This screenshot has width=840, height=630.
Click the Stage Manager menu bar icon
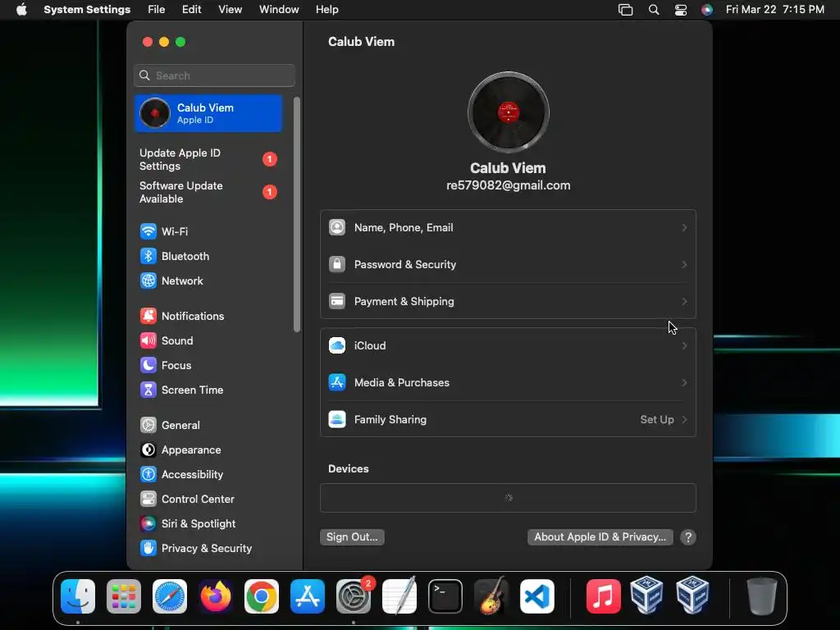coord(625,10)
